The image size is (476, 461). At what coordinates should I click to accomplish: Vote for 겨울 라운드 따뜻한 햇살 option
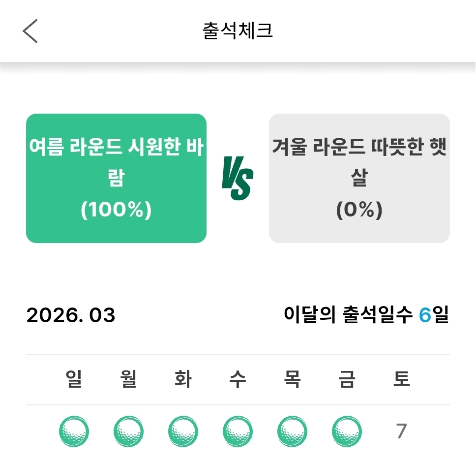coord(359,178)
